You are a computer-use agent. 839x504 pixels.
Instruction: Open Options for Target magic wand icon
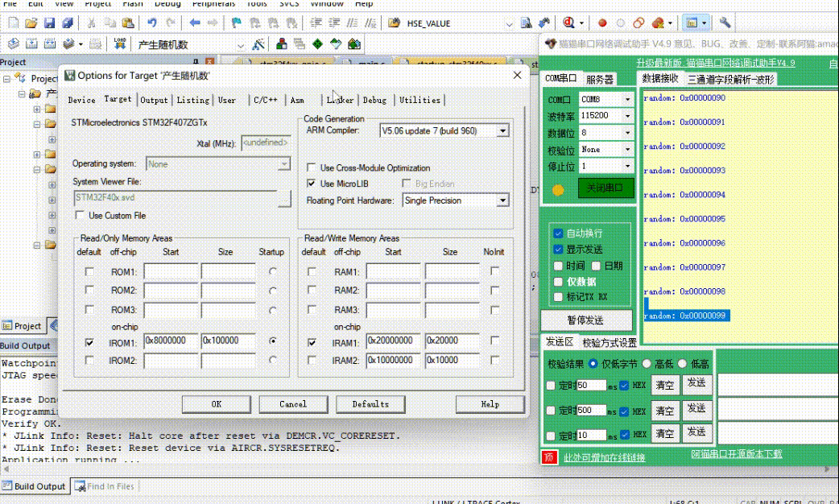point(258,44)
